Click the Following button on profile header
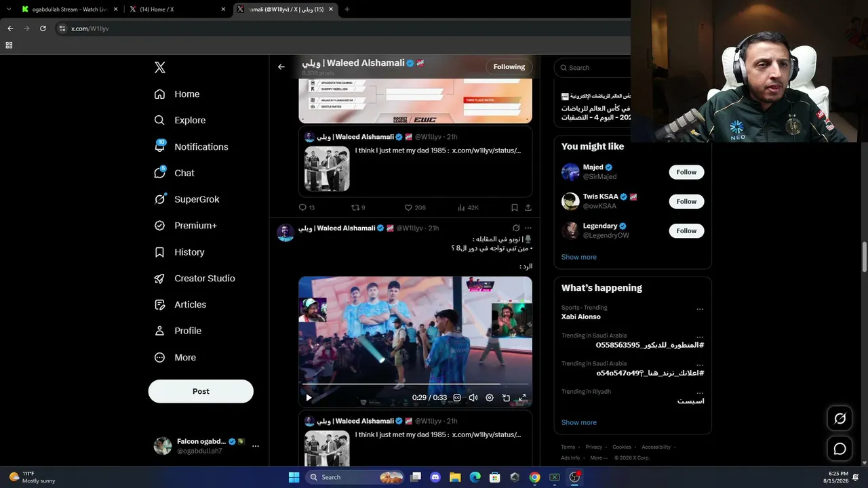 pyautogui.click(x=509, y=67)
